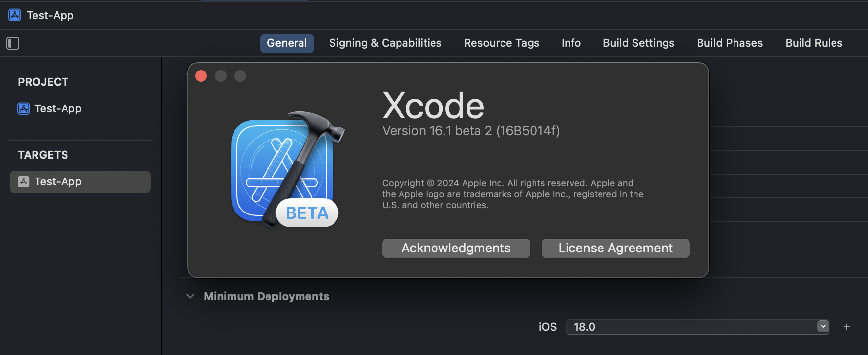Click the Xcode title in About window
The image size is (868, 355).
click(434, 106)
